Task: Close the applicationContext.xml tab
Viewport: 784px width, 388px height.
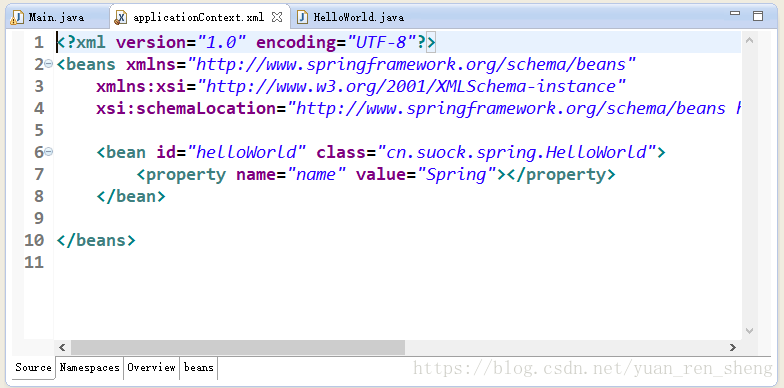Action: (x=276, y=17)
